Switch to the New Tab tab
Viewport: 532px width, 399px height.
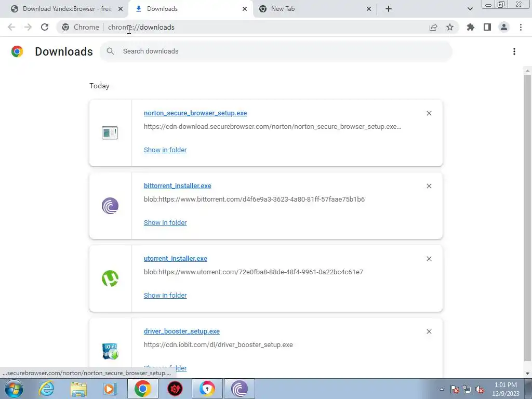point(315,9)
